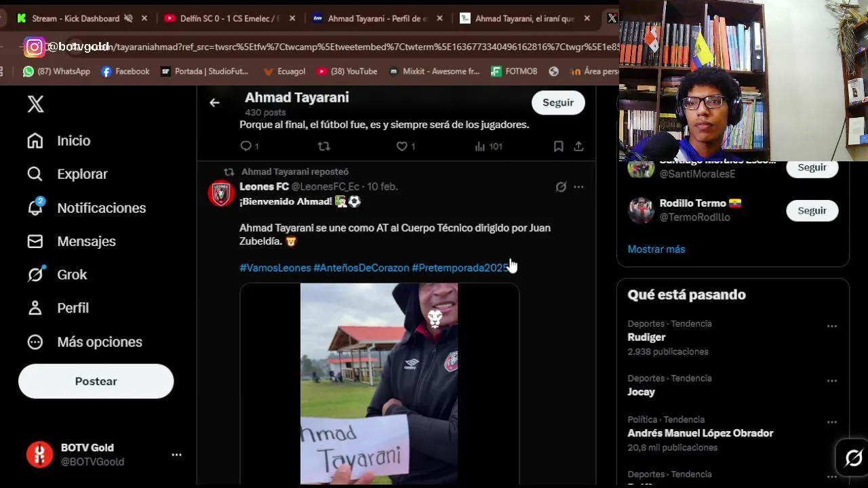Viewport: 868px width, 488px height.
Task: Open the Área pers bookmark
Action: tap(594, 71)
